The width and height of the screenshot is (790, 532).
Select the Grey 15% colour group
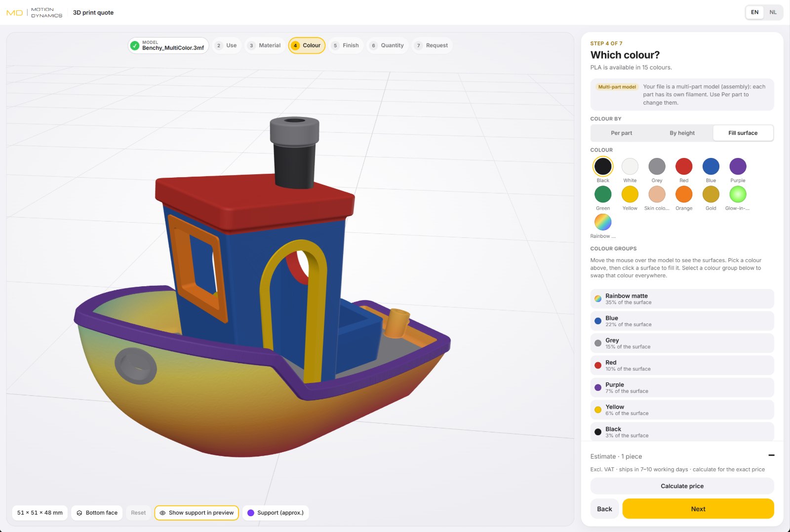pos(682,343)
